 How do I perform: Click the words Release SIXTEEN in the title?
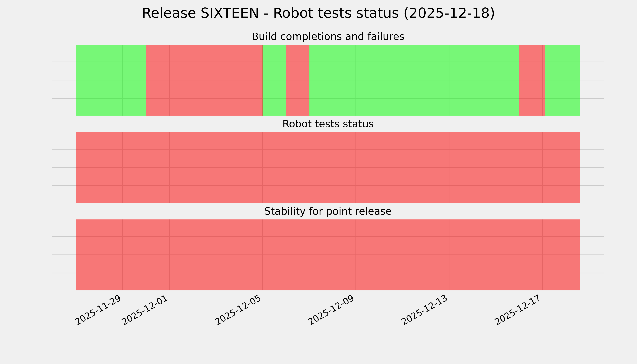pyautogui.click(x=200, y=13)
